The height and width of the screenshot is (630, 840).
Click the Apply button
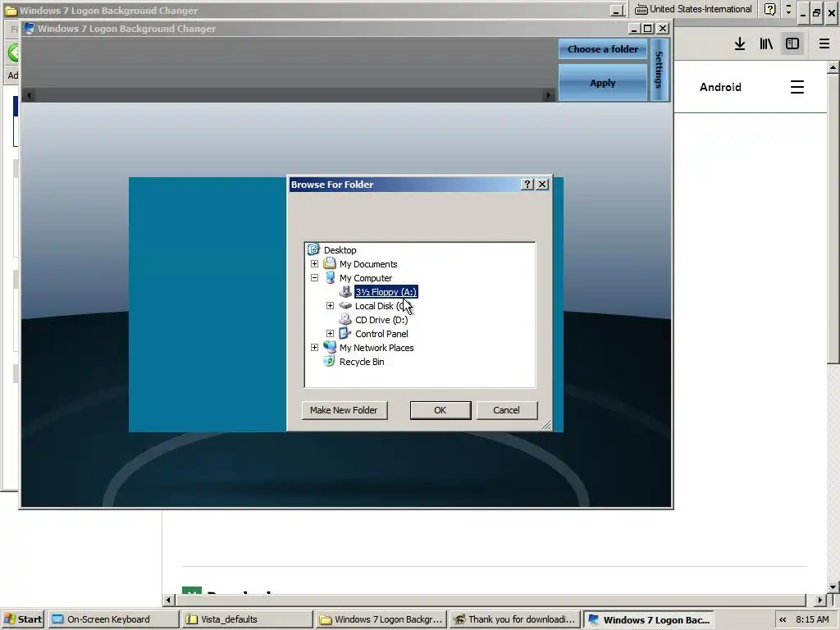click(x=603, y=83)
